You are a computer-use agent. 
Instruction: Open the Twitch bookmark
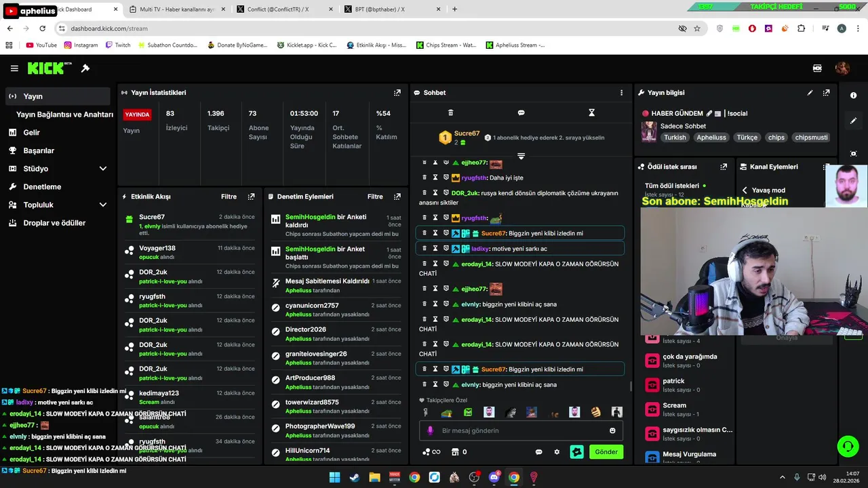(x=117, y=45)
